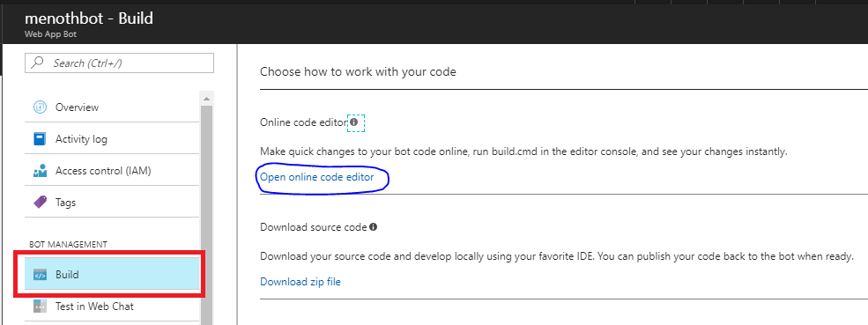This screenshot has width=868, height=325.
Task: Click the info icon beside Online code editor
Action: (353, 122)
